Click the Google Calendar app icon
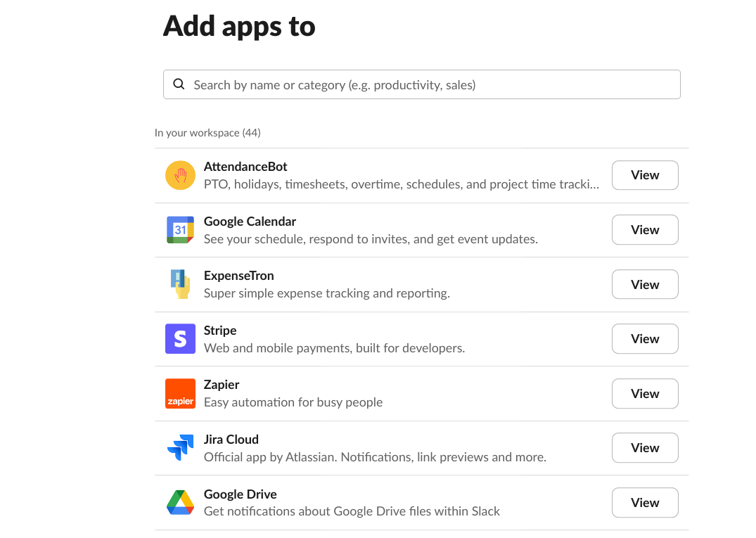Screen dimensions: 756x538 pyautogui.click(x=180, y=230)
